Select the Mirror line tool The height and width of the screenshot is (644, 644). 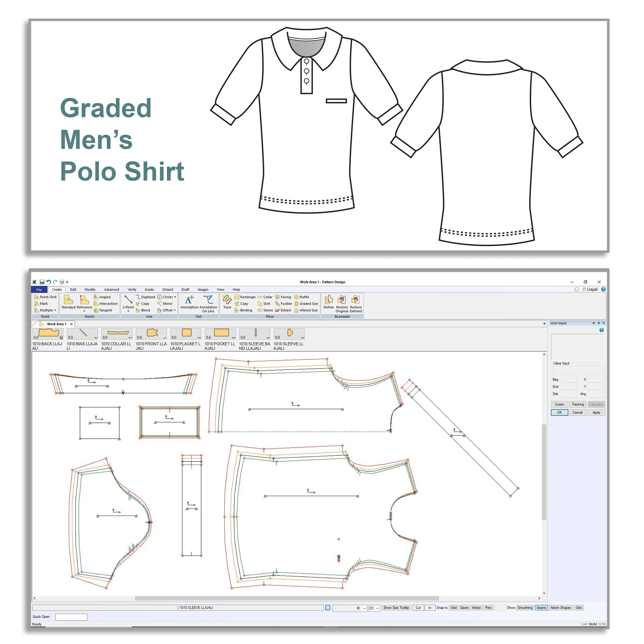pyautogui.click(x=165, y=304)
